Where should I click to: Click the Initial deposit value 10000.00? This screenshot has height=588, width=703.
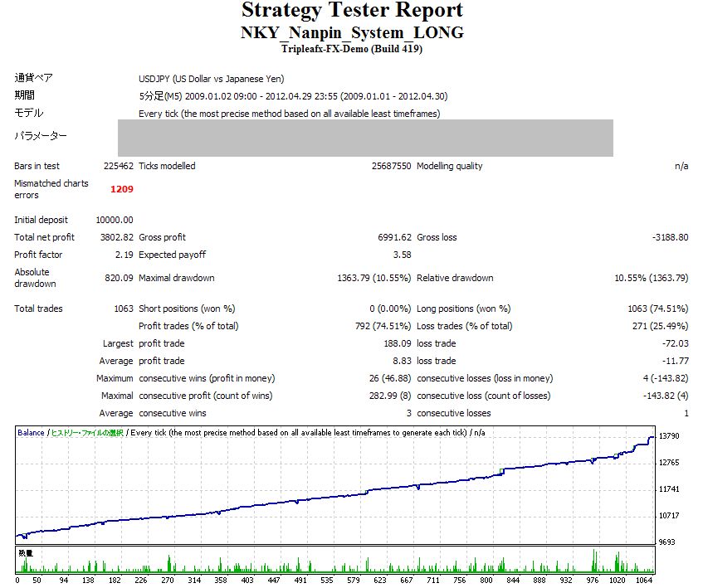coord(115,220)
